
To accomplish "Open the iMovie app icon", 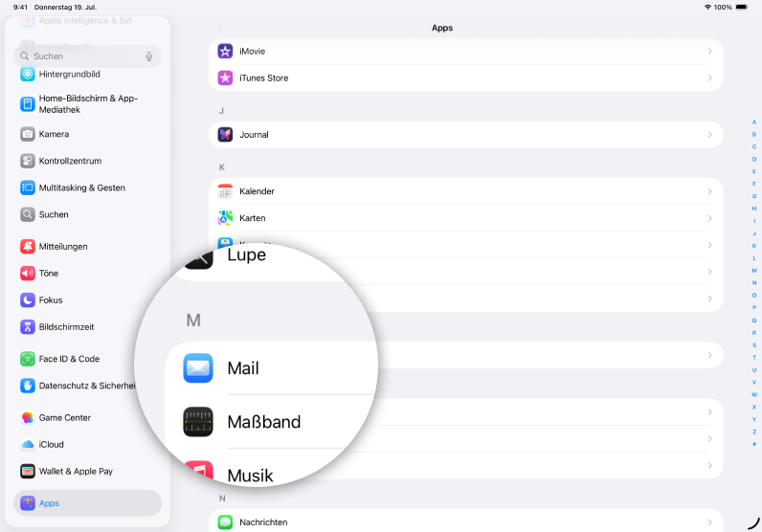I will (225, 51).
